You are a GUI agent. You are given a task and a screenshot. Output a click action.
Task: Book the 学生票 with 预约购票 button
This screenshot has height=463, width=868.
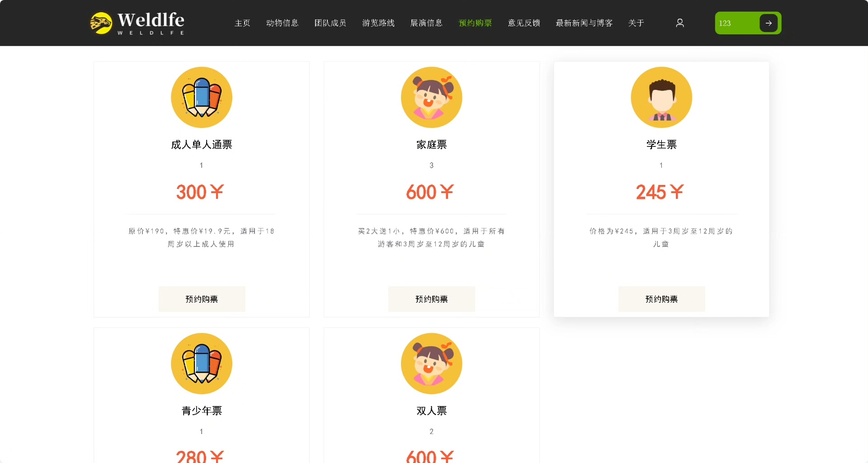(x=661, y=299)
